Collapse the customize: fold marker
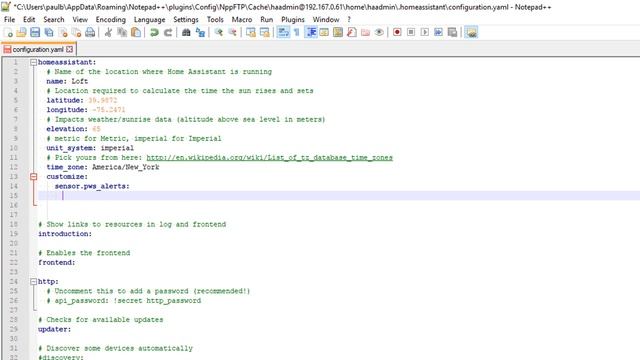 point(33,177)
